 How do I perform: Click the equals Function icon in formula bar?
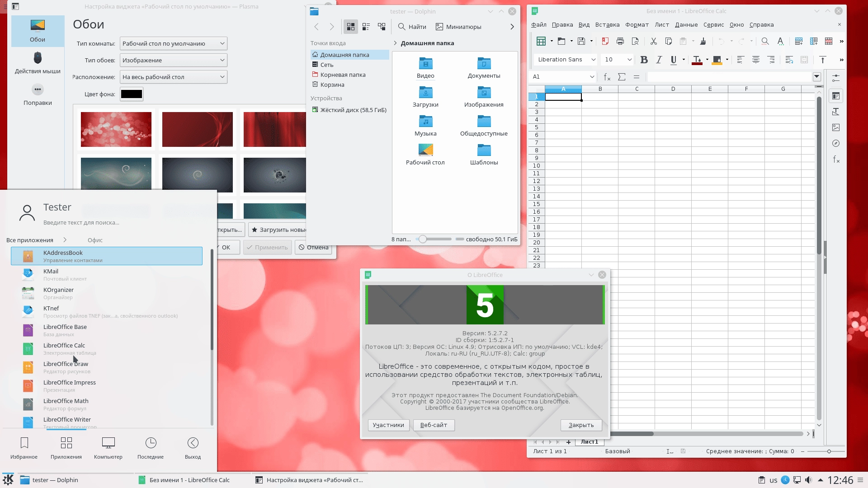point(637,77)
